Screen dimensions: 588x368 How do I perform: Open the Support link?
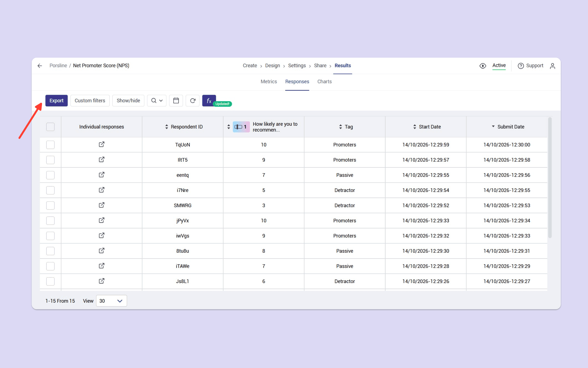530,66
